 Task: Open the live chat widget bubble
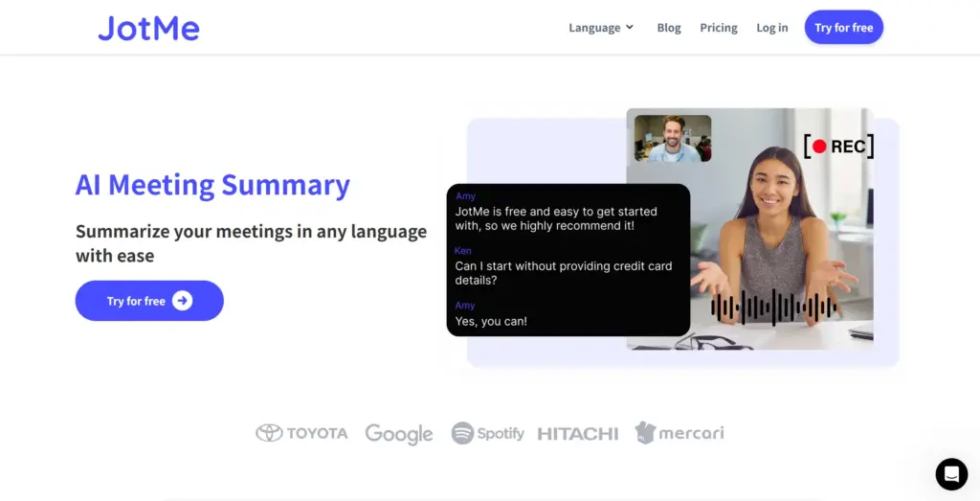pyautogui.click(x=951, y=473)
